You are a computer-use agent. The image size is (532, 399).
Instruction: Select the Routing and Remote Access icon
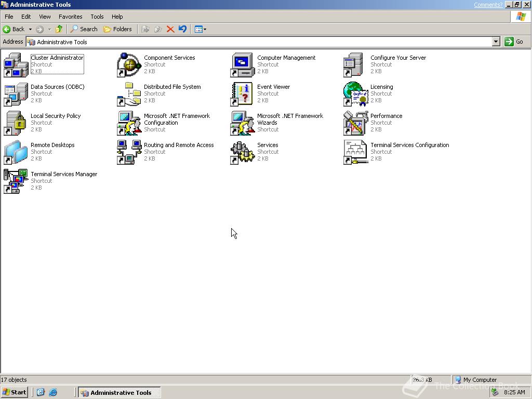pyautogui.click(x=129, y=152)
